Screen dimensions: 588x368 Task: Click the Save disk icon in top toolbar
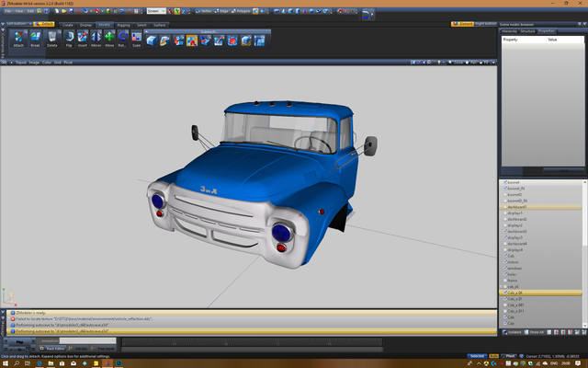pos(72,11)
